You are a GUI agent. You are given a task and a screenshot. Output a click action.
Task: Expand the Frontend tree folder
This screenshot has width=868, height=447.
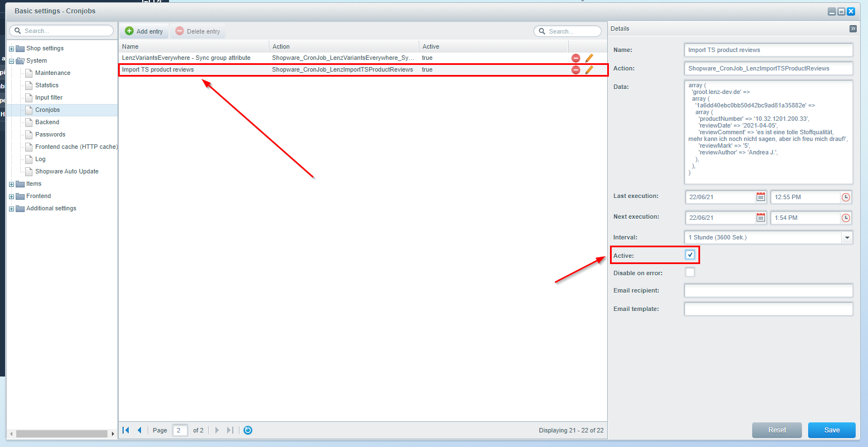(12, 196)
